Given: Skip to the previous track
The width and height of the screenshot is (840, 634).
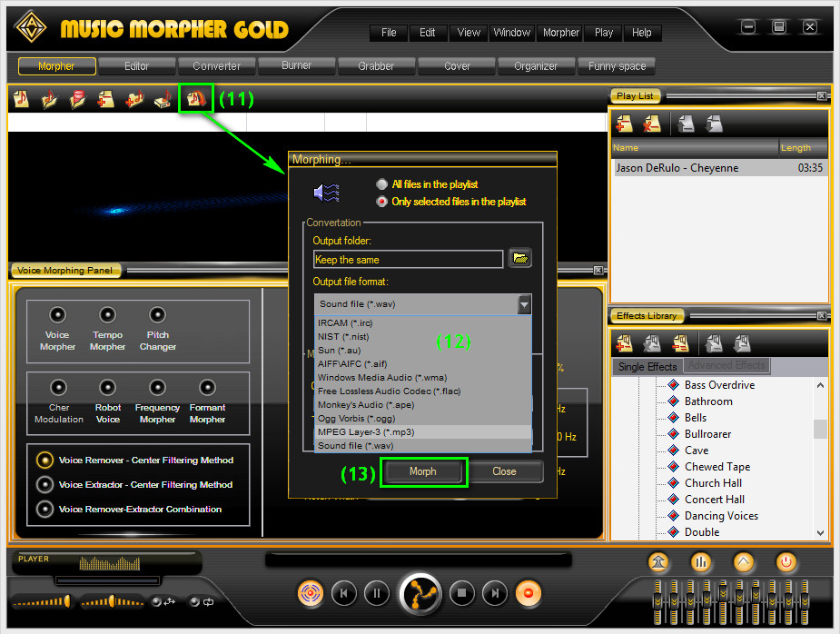Looking at the screenshot, I should [344, 593].
